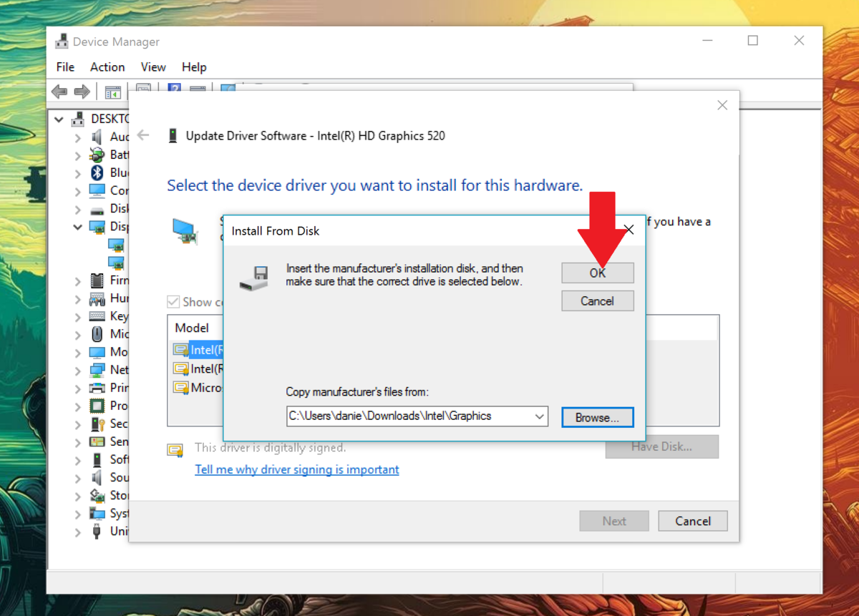Viewport: 859px width, 616px height.
Task: Expand the Batteries tree node
Action: click(x=78, y=155)
